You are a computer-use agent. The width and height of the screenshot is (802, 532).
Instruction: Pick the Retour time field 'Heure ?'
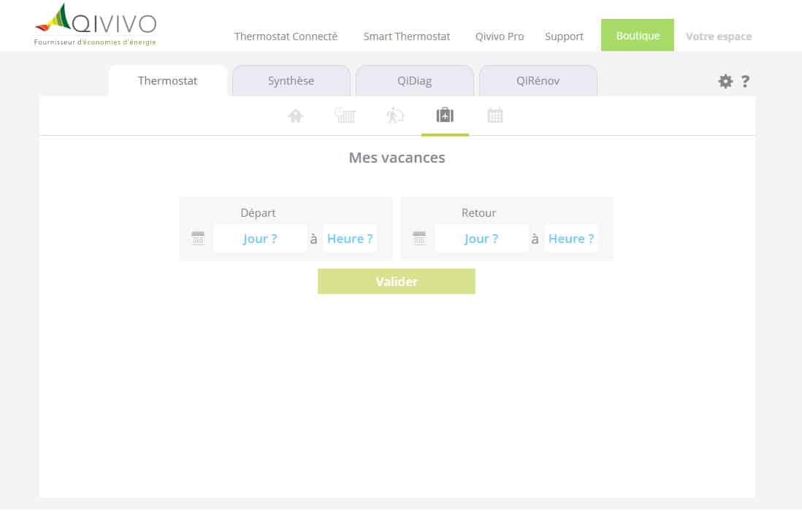pos(571,239)
